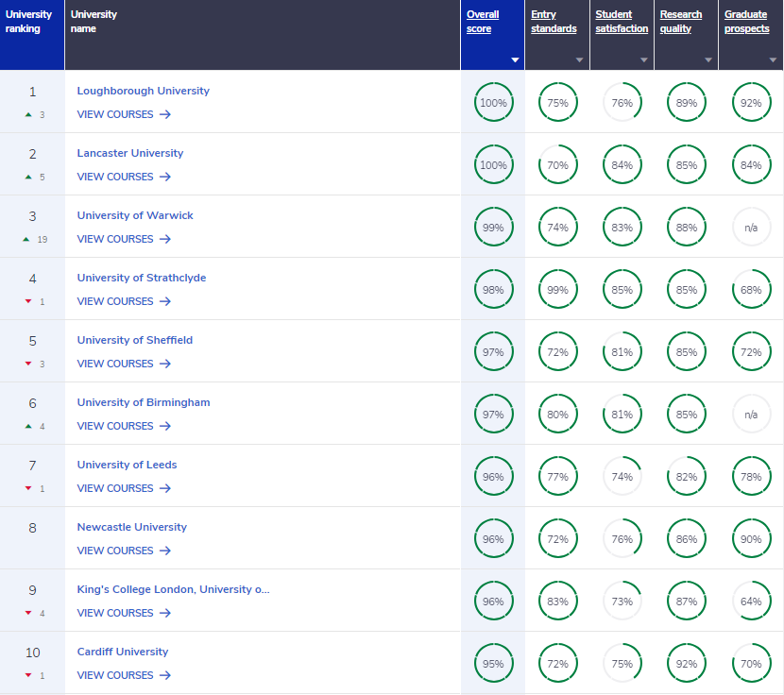Click Loughborough's 89% research quality circle
This screenshot has height=695, width=784.
coord(687,103)
